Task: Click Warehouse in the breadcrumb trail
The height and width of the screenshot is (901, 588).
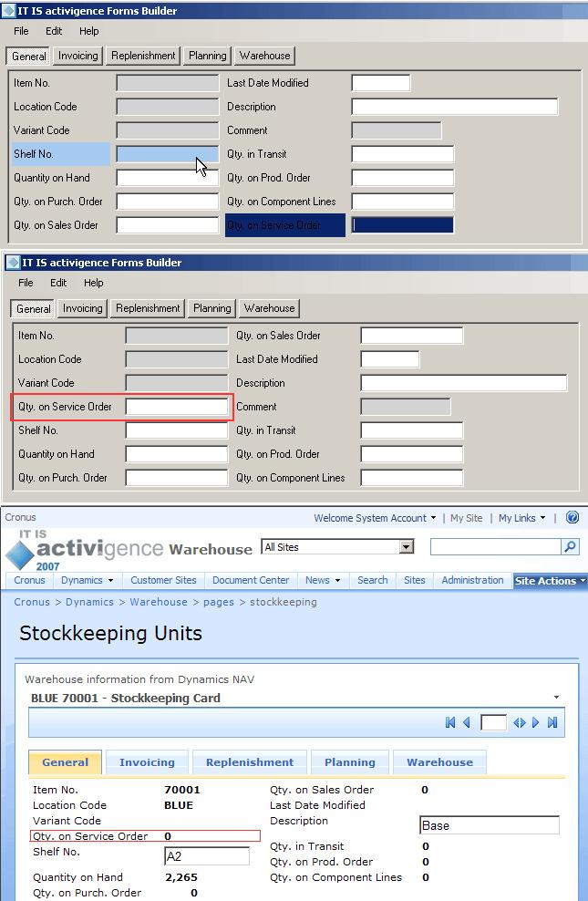Action: pos(159,602)
